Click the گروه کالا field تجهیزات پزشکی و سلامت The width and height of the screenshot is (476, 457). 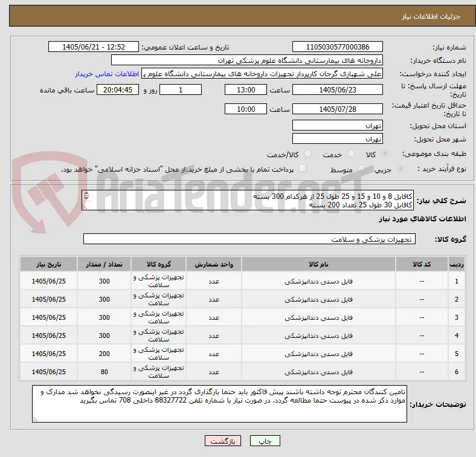[x=249, y=239]
